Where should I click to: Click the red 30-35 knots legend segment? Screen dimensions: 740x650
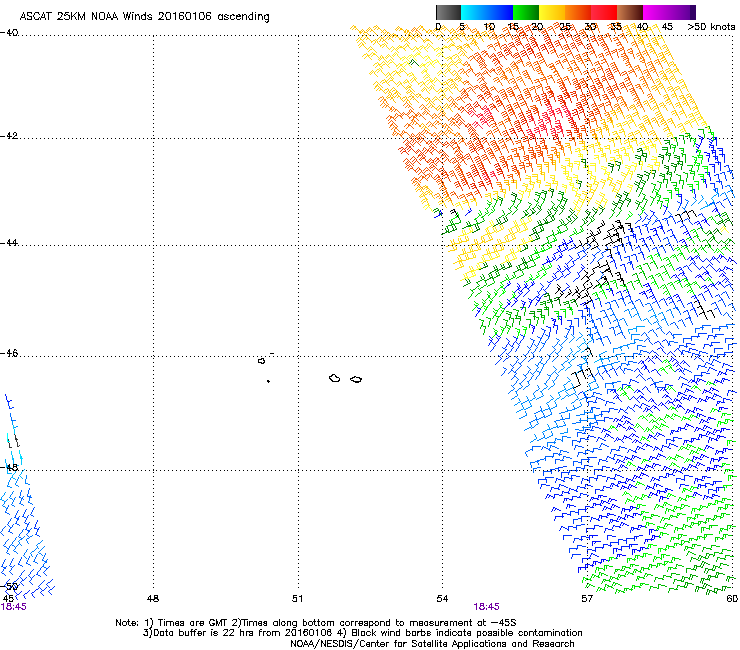[x=604, y=12]
